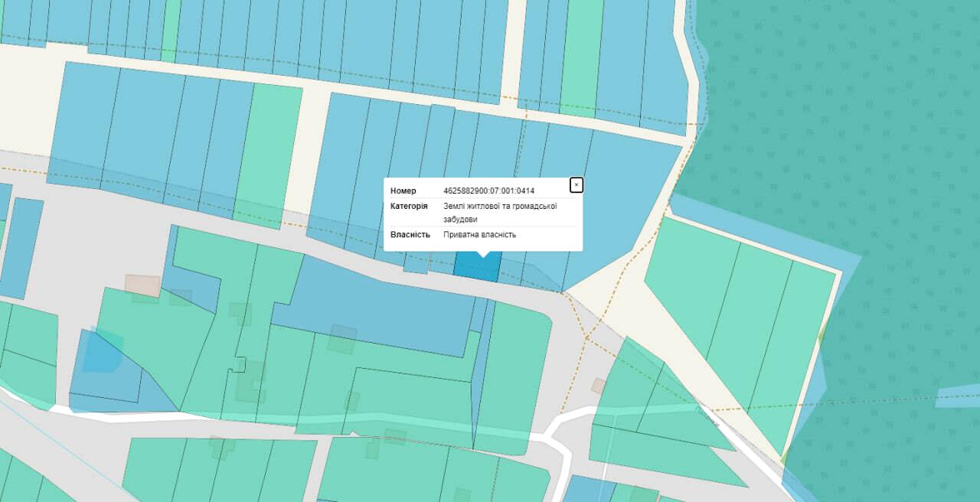Select middle green parcel beside the forest

click(746, 321)
